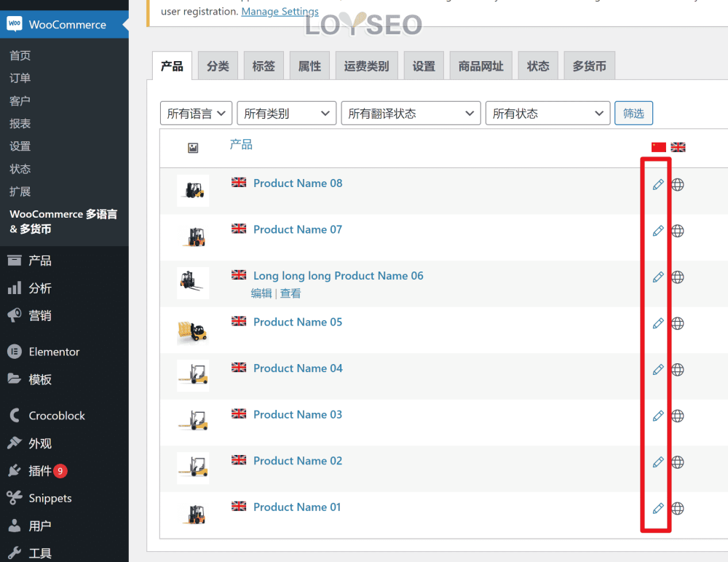Click the pencil icon for Product Name 04

tap(658, 370)
